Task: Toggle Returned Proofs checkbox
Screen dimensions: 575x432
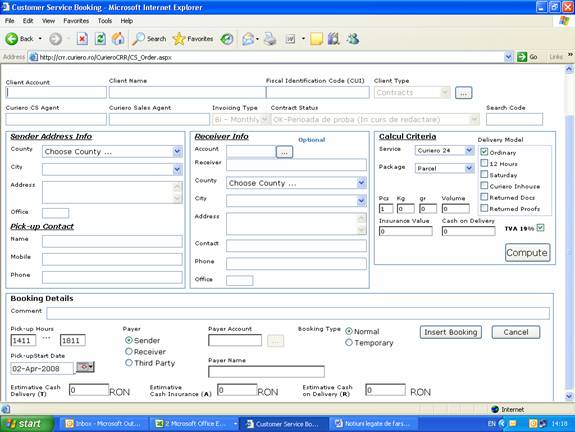Action: 484,208
